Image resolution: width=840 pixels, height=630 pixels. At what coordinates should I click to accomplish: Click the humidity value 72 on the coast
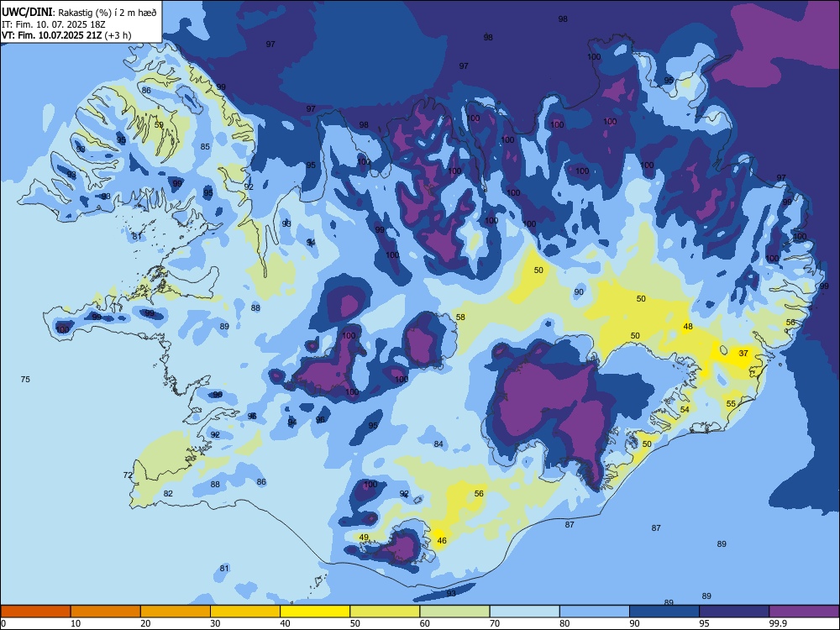point(128,475)
